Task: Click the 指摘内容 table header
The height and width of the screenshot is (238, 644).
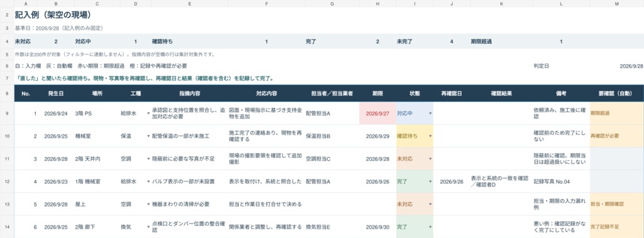Action: pos(190,94)
